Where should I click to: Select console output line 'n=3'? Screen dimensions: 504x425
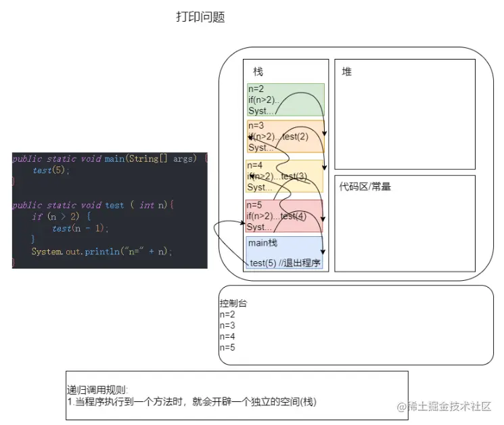click(x=227, y=326)
